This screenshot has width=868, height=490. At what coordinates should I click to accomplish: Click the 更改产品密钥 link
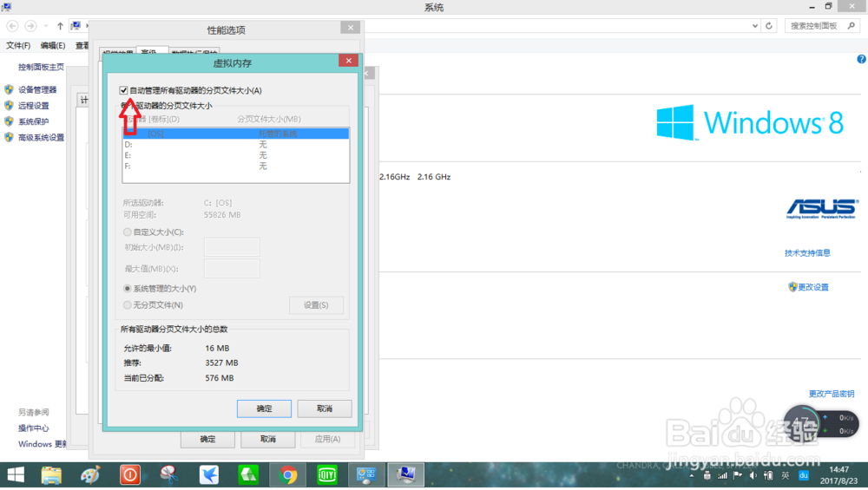coord(831,394)
